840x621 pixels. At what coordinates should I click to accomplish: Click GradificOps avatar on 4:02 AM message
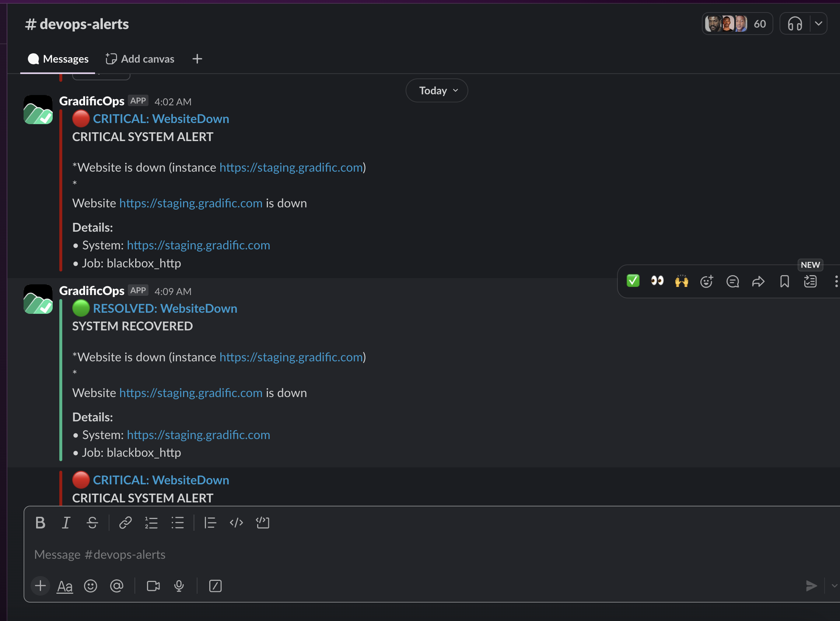(38, 109)
